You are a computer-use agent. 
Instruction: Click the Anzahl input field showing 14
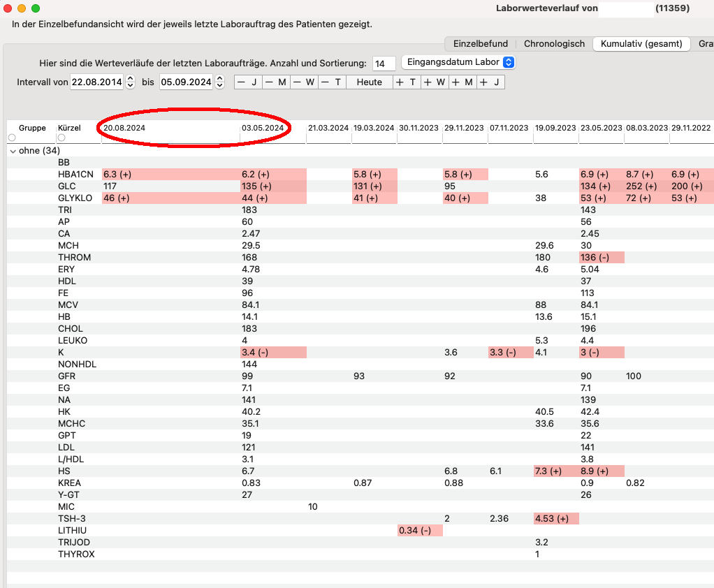[384, 64]
